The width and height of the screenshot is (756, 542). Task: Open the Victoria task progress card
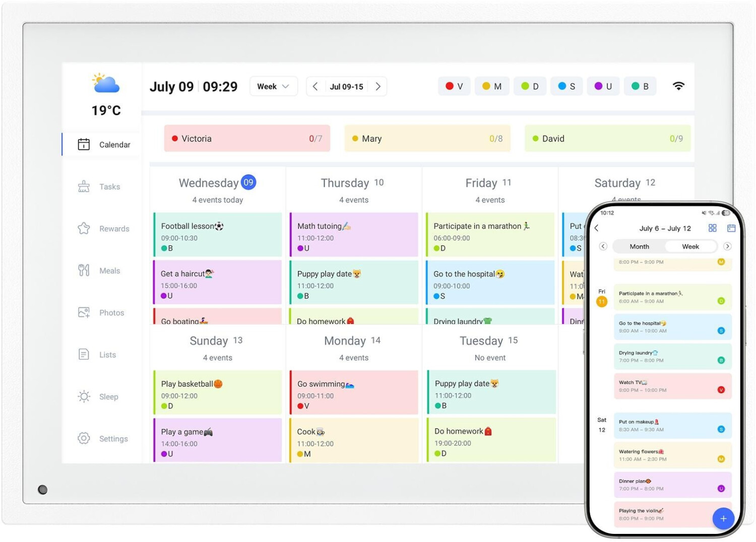(247, 139)
